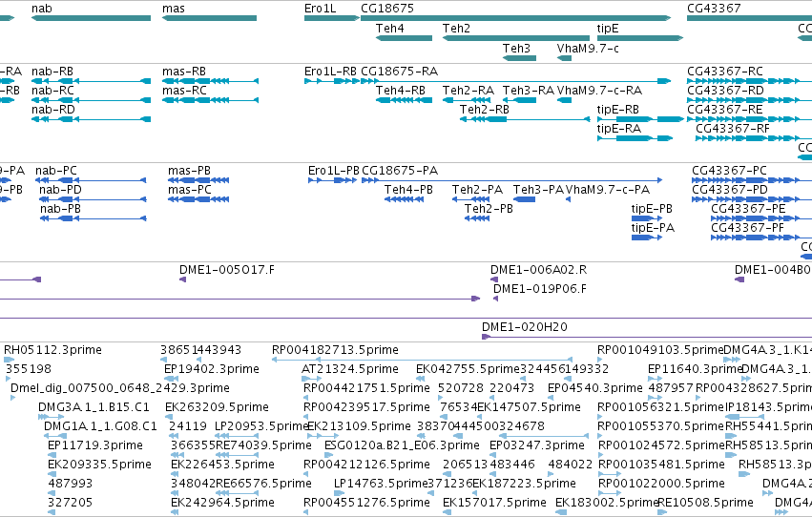Screen dimensions: 812x517
Task: Click the Teh4 gene bar
Action: (x=404, y=38)
